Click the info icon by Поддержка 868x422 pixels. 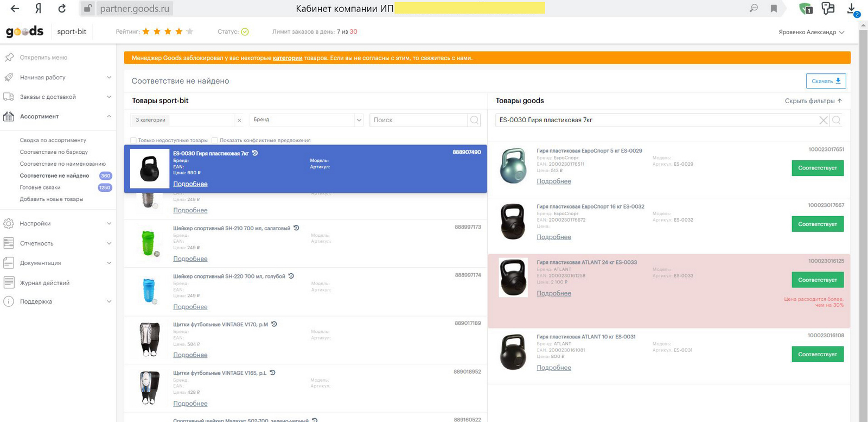coord(9,301)
